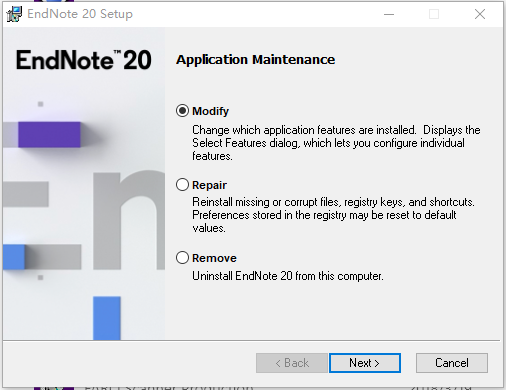Close the EndNote 20 Setup window

click(480, 14)
